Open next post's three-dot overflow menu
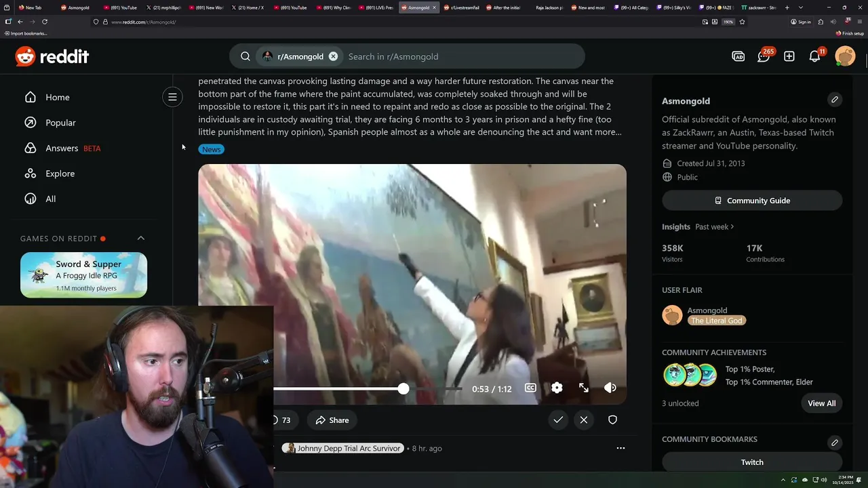This screenshot has height=488, width=868. pyautogui.click(x=620, y=448)
